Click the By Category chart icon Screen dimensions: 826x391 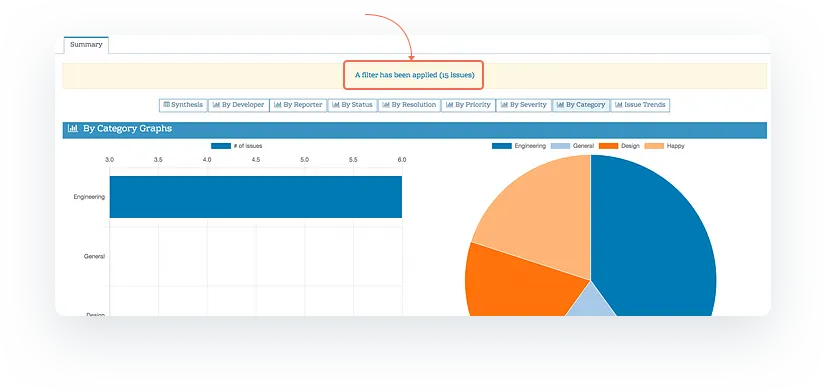(x=560, y=105)
